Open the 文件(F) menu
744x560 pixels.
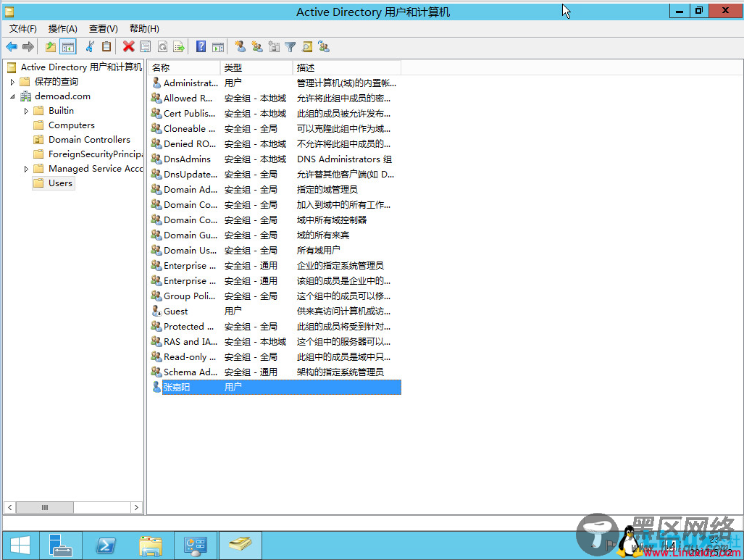pos(22,28)
